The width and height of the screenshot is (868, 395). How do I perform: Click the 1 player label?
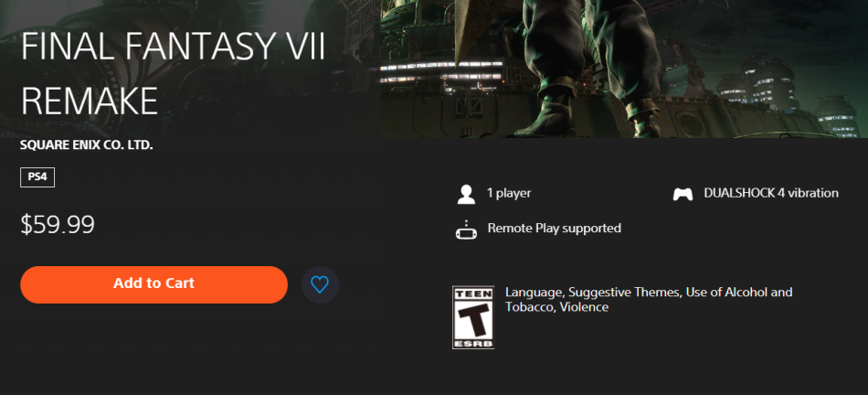click(509, 193)
